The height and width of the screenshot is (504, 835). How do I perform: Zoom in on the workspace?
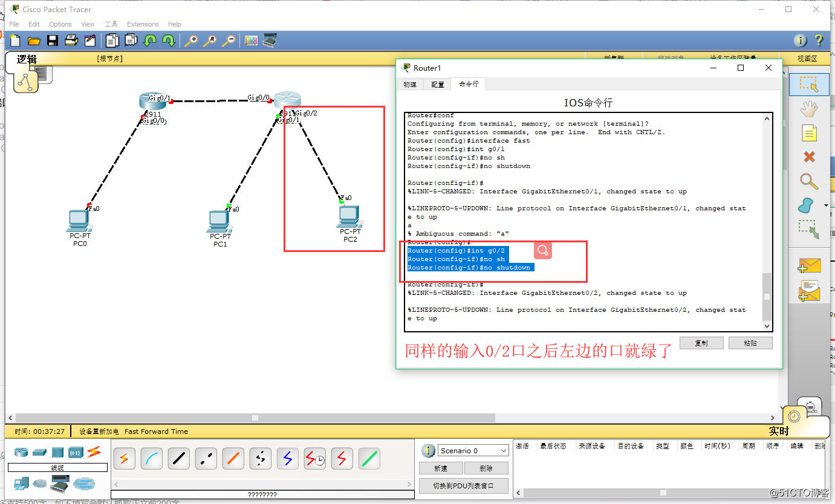[191, 40]
